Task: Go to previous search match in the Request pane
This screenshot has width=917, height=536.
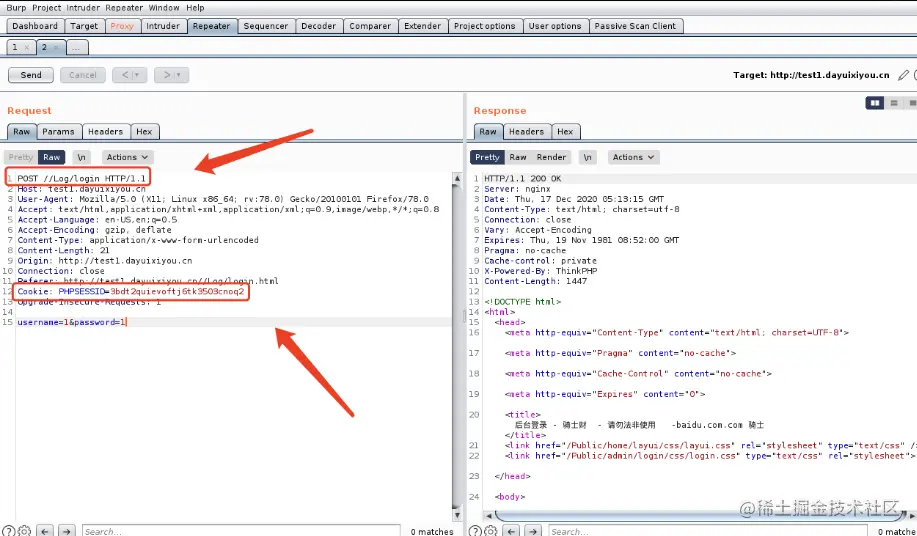Action: pyautogui.click(x=45, y=531)
